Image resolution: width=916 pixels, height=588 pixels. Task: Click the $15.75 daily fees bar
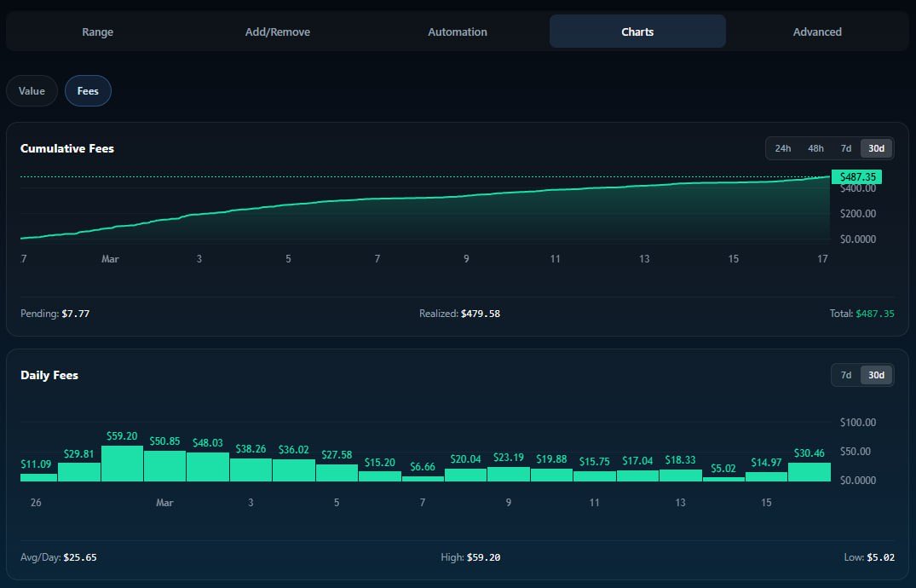[595, 476]
